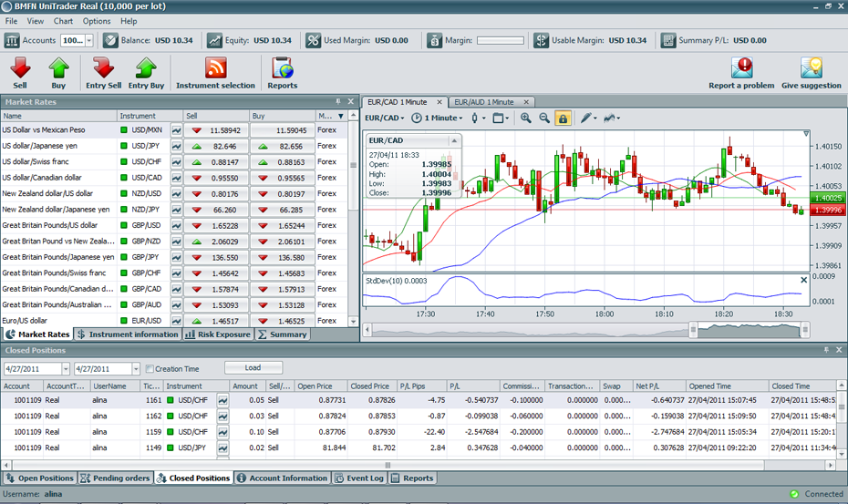Open the Chart menu
The width and height of the screenshot is (848, 504).
[63, 21]
